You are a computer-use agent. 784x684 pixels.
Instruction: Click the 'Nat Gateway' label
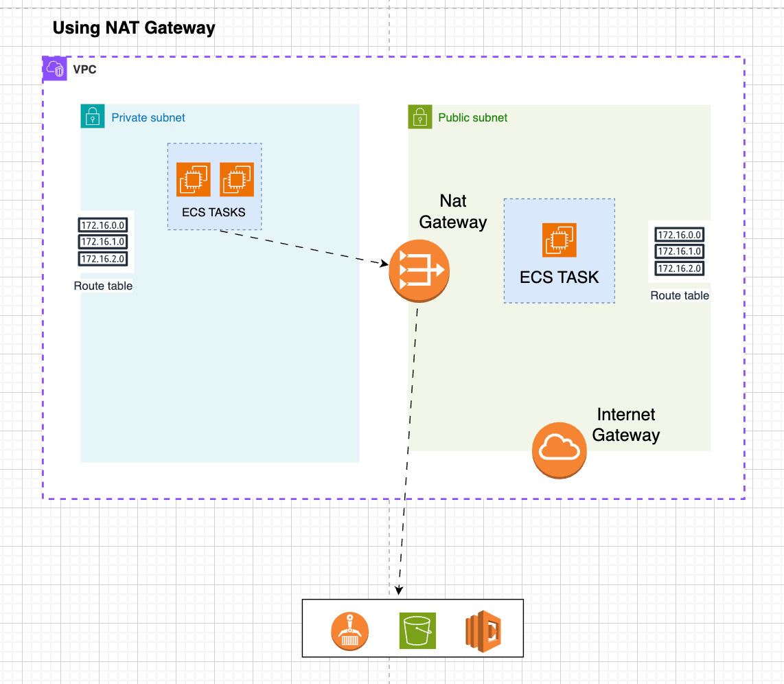(x=453, y=212)
